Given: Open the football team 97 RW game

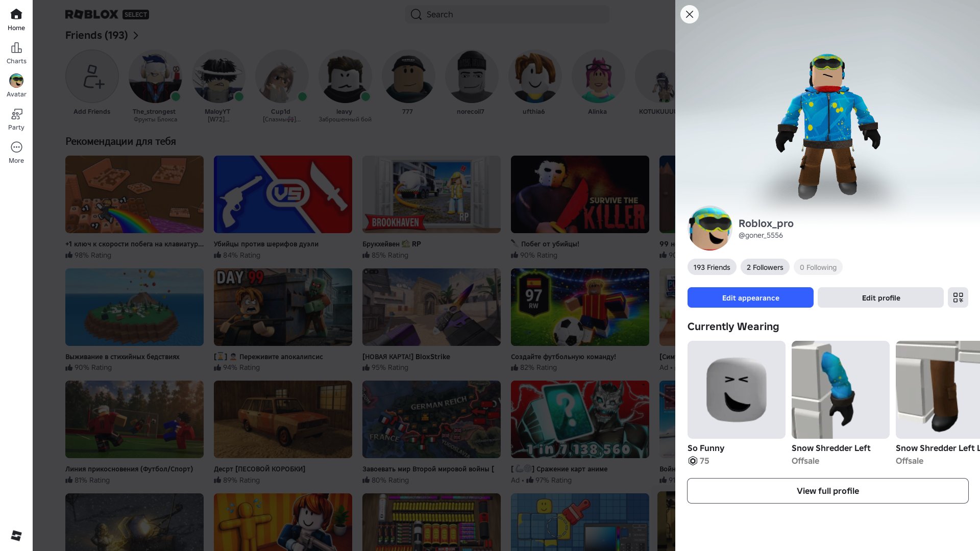Looking at the screenshot, I should click(580, 307).
